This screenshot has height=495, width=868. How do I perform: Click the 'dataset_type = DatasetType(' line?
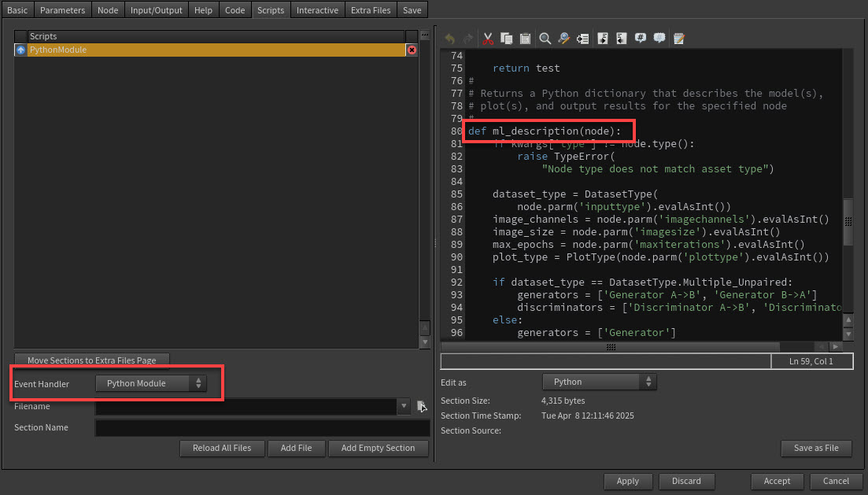(575, 194)
